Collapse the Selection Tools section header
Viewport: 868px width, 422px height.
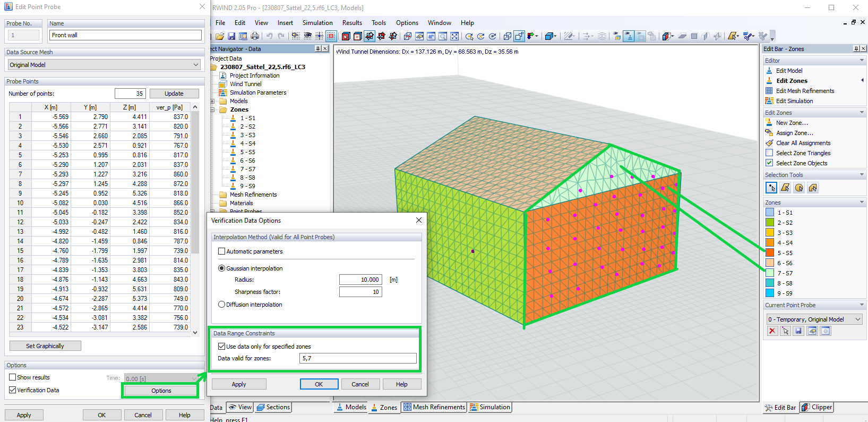pyautogui.click(x=862, y=175)
